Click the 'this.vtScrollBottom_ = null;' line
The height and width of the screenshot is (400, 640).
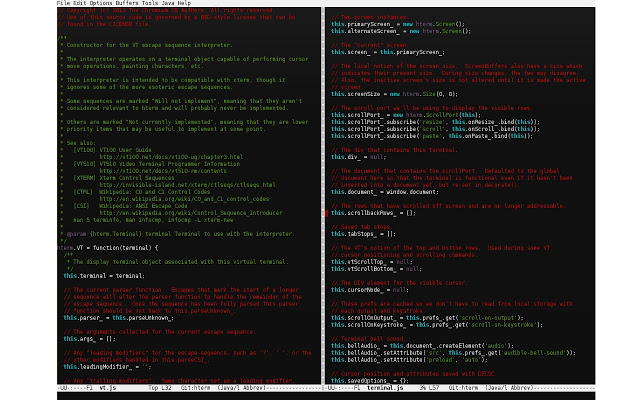click(x=377, y=269)
